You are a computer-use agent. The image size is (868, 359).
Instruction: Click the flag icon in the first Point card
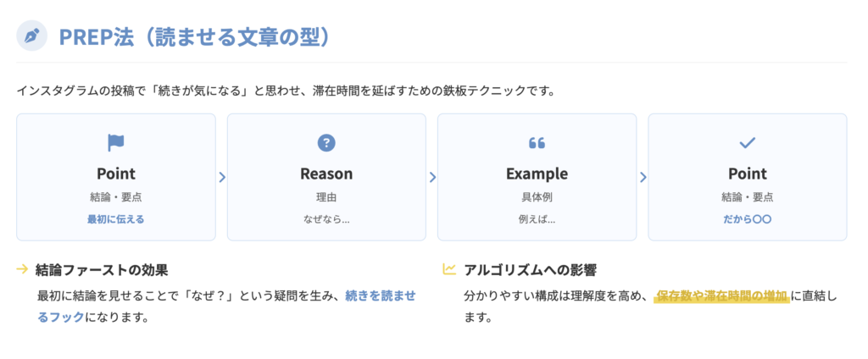tap(115, 142)
